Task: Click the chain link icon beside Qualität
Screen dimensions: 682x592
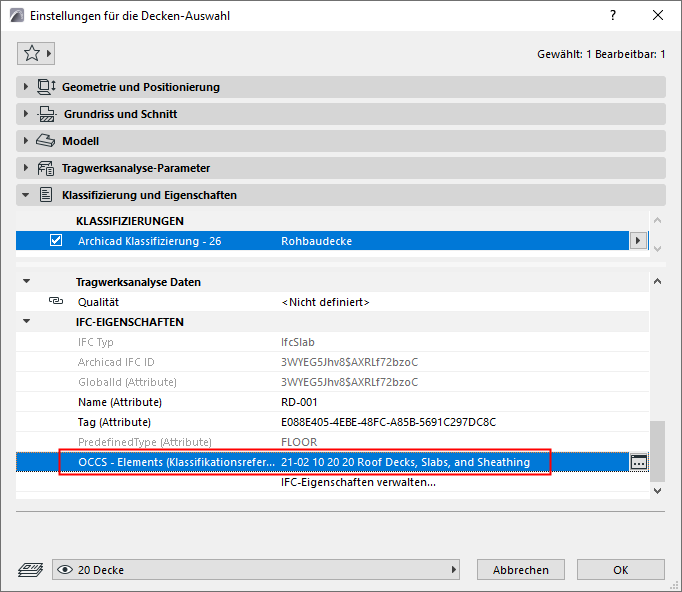Action: pyautogui.click(x=56, y=301)
